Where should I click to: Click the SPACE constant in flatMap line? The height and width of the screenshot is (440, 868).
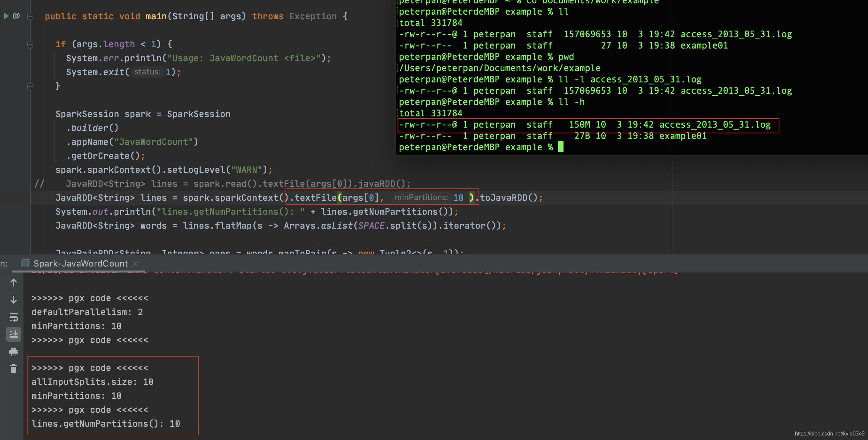click(x=371, y=226)
